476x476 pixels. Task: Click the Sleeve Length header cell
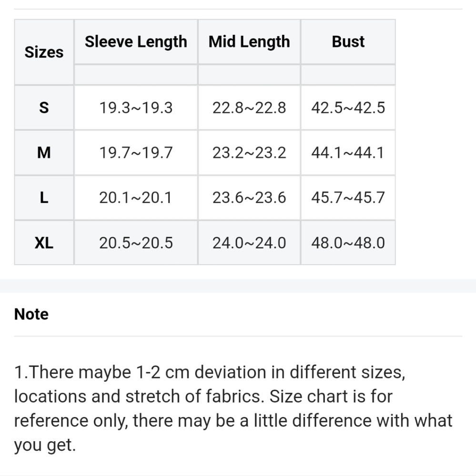[136, 41]
